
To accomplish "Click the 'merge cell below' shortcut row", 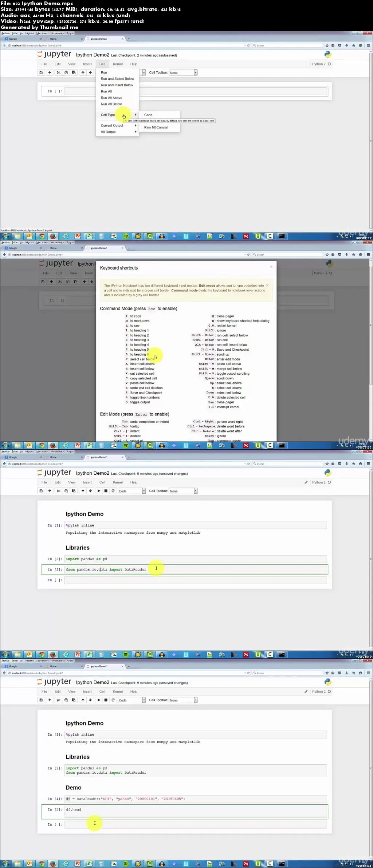I will (x=220, y=369).
